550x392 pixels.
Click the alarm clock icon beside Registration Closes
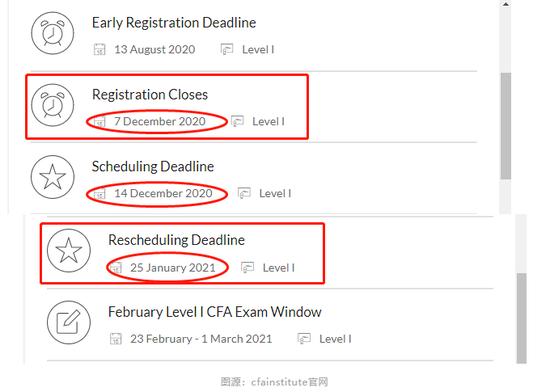tap(53, 105)
